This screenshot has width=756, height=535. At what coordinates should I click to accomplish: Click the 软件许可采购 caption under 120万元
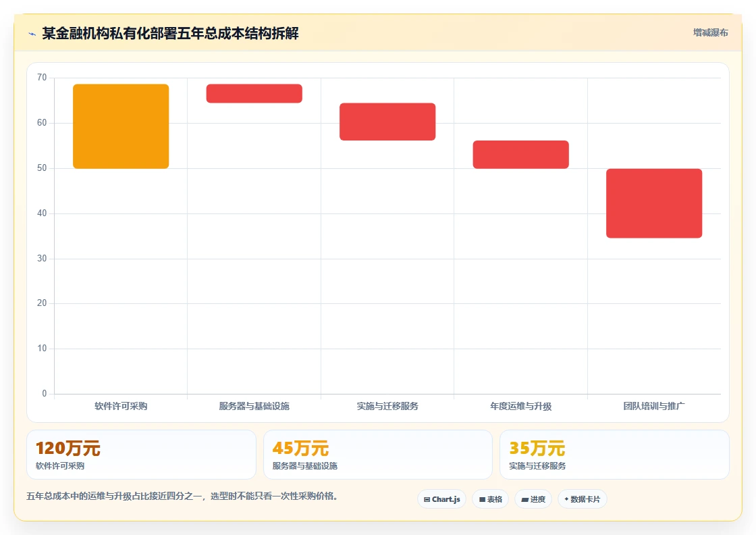point(60,466)
